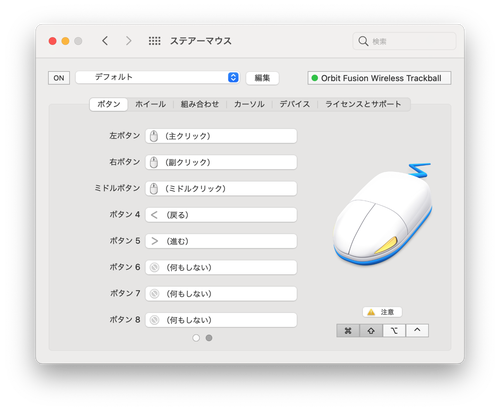The width and height of the screenshot is (500, 411).
Task: Open the デフォルト profile dropdown
Action: 157,77
